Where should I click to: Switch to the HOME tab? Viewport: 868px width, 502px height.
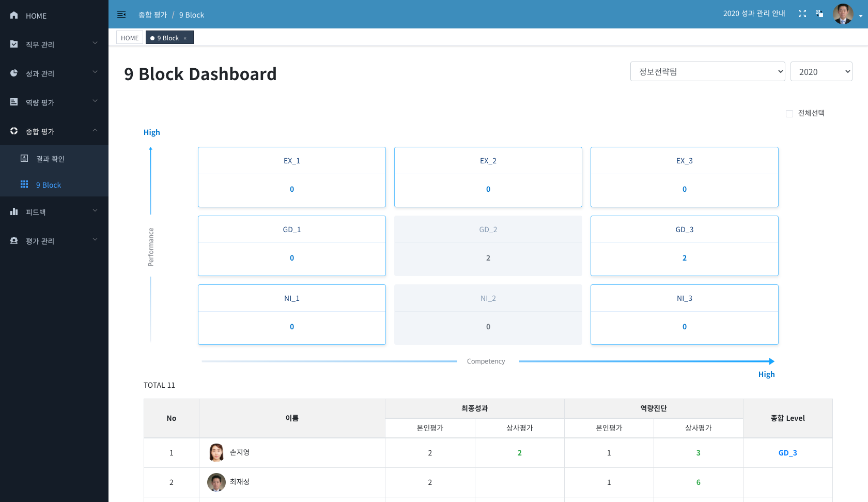(129, 37)
